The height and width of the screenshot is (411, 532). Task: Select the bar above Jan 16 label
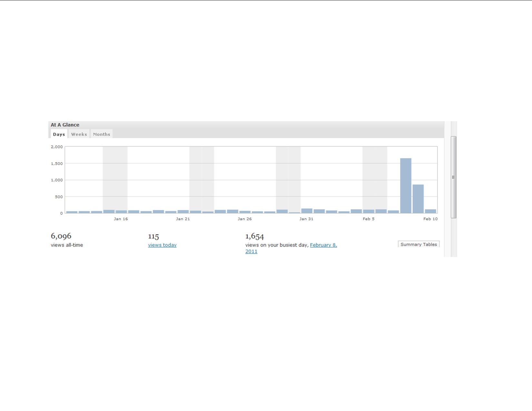[121, 212]
